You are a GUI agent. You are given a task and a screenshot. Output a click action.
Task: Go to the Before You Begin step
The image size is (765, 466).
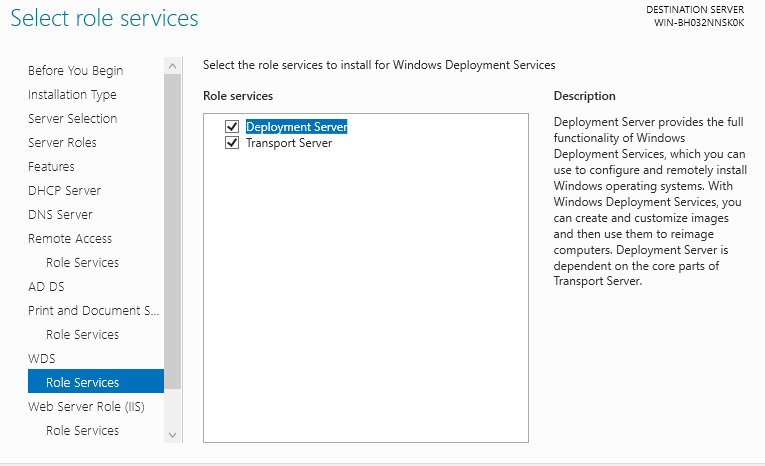(x=76, y=71)
